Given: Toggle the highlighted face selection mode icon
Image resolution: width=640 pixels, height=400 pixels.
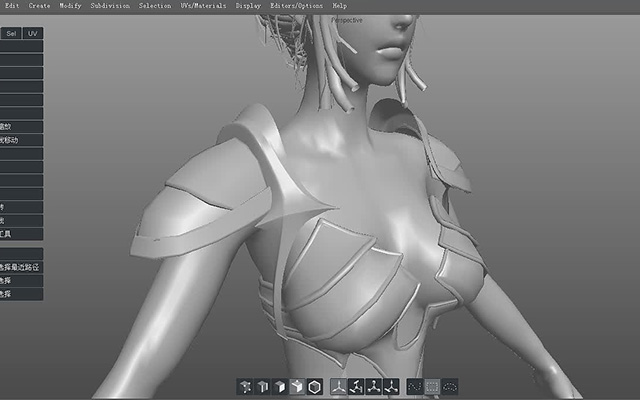Looking at the screenshot, I should 297,386.
